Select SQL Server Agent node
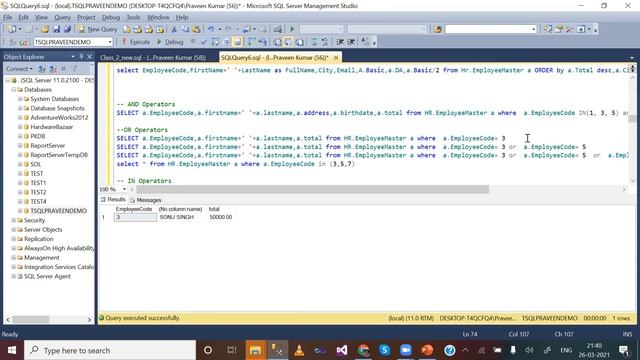 pyautogui.click(x=47, y=276)
